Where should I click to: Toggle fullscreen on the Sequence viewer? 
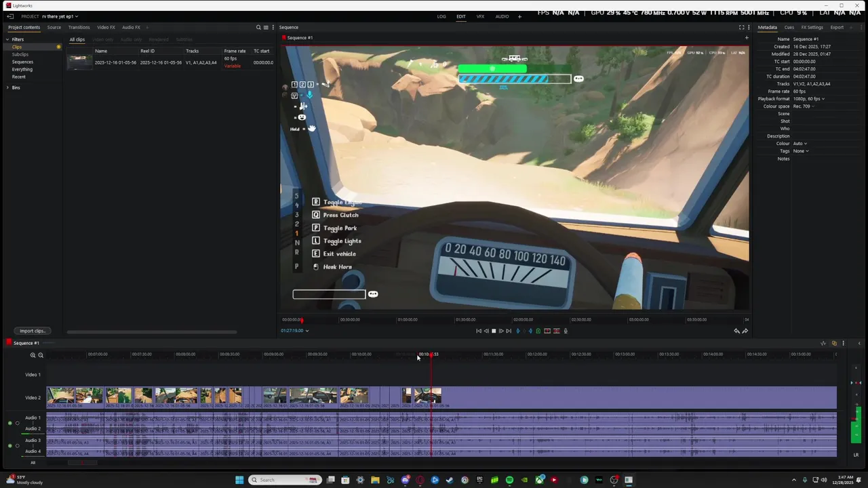tap(741, 27)
